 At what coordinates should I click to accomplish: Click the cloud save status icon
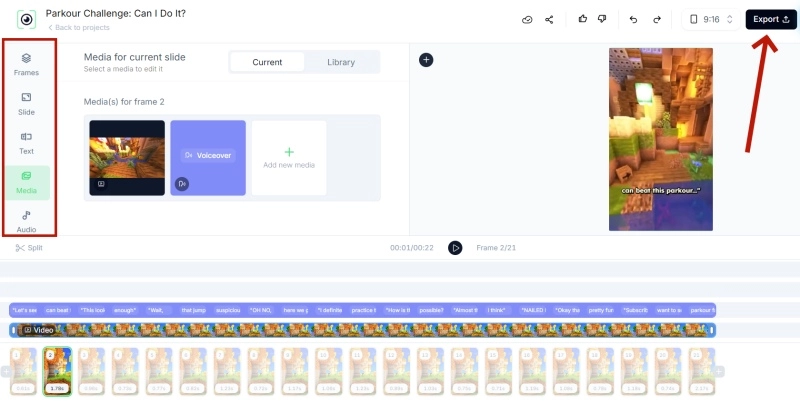527,19
